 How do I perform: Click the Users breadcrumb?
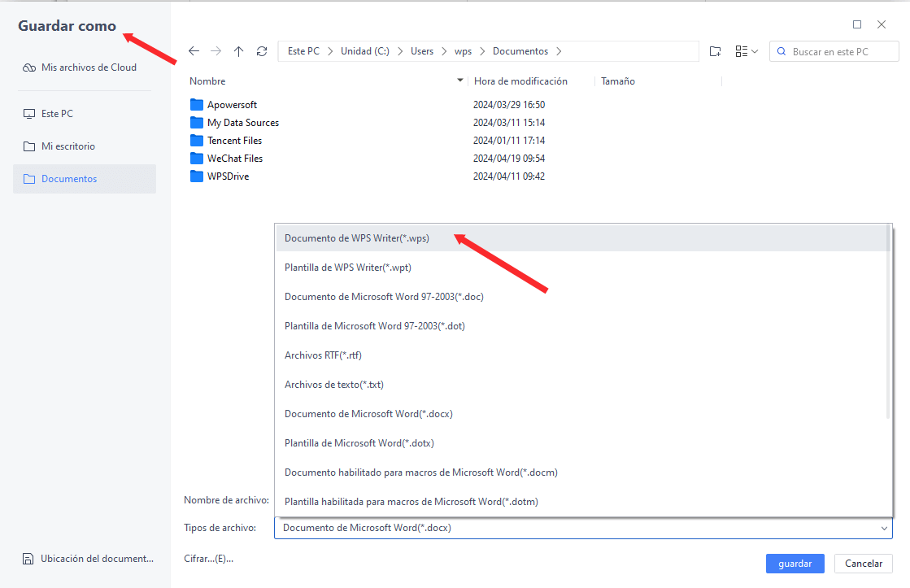(x=422, y=51)
